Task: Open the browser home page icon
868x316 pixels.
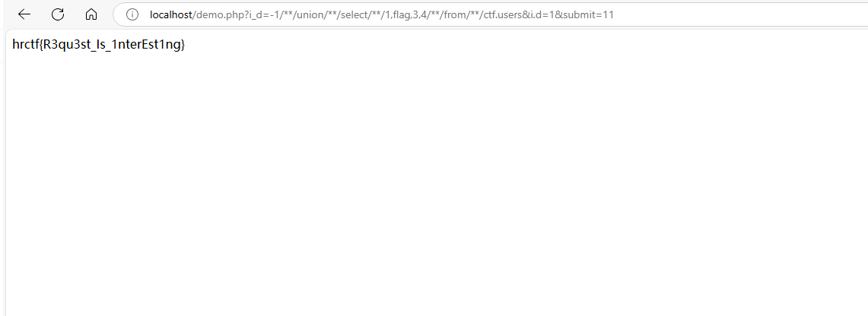Action: 91,14
